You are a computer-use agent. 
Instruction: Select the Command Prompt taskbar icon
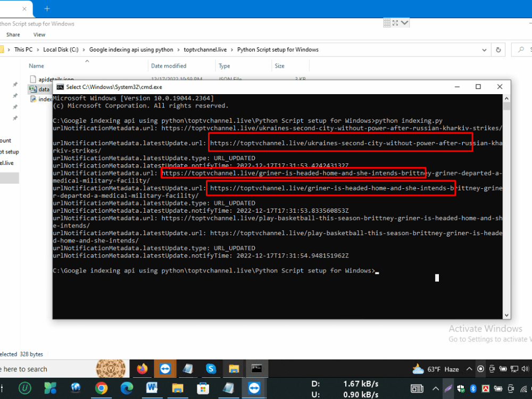[x=256, y=368]
